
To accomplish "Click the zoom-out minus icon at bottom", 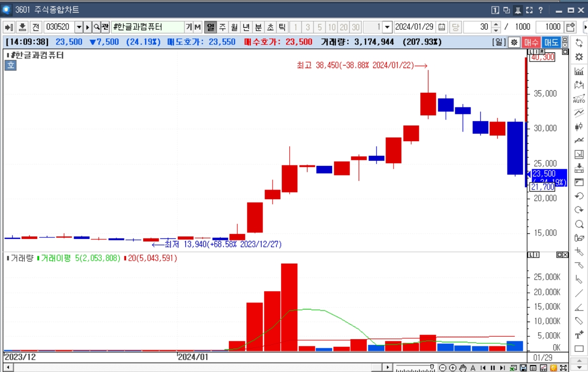I will 442,368.
